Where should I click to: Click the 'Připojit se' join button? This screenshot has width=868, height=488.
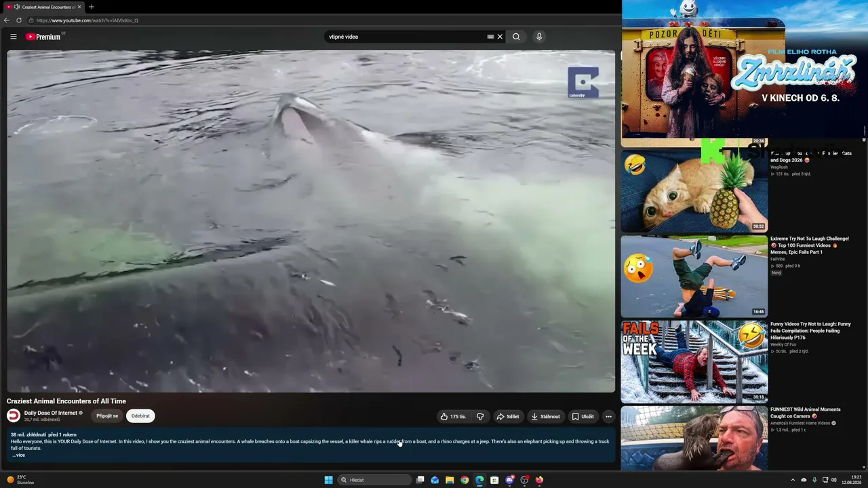(107, 416)
